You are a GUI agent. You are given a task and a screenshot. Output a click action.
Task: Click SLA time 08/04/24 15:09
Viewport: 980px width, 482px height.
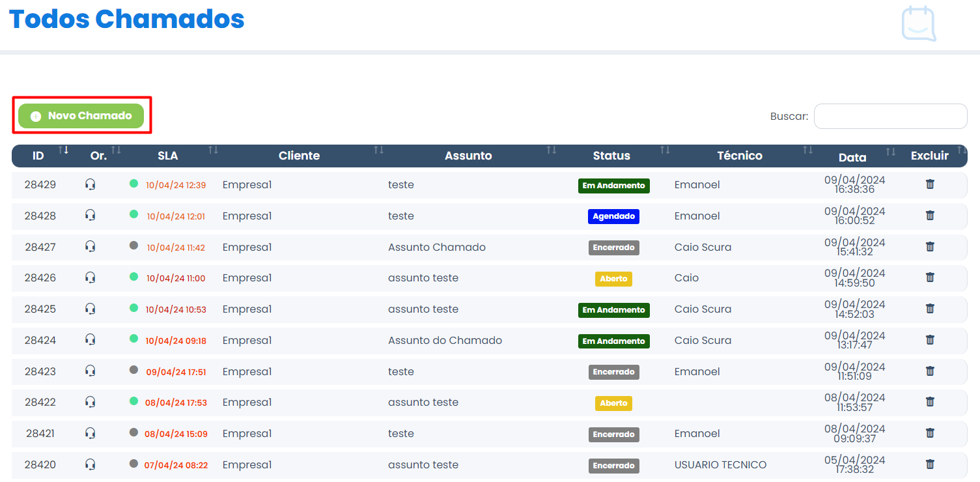pyautogui.click(x=176, y=434)
